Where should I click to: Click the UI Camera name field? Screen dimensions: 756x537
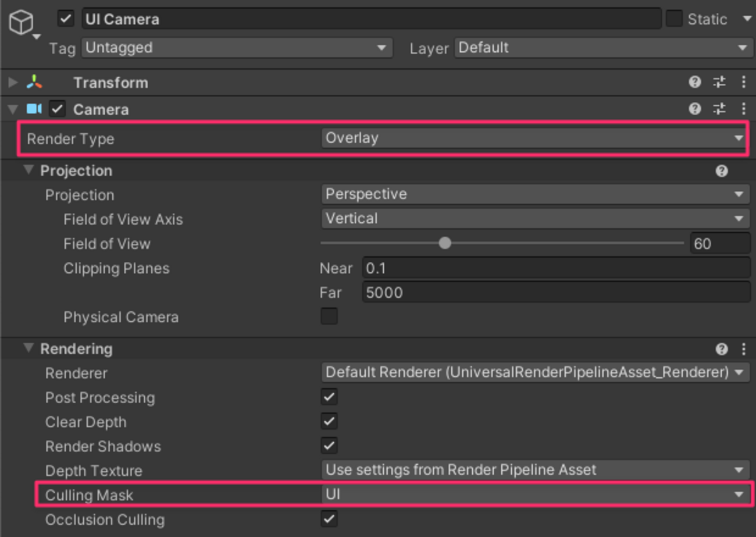click(x=372, y=19)
